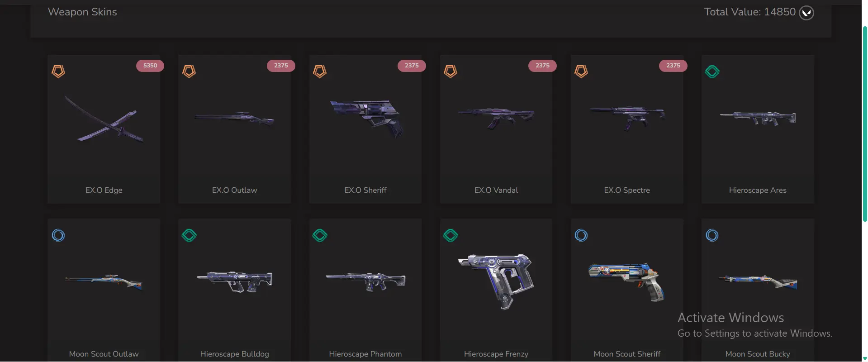Click the 2375 price badge on EX.O Vandal
This screenshot has height=362, width=868.
click(542, 66)
